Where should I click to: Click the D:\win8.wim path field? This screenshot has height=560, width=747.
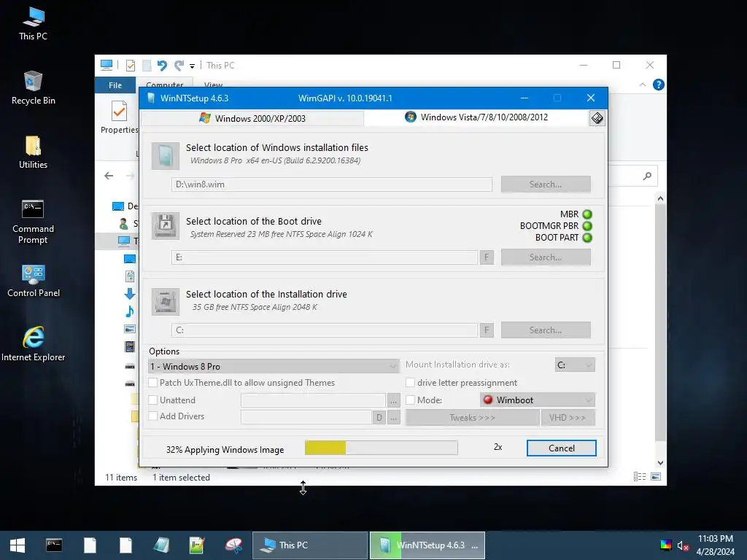coord(332,184)
